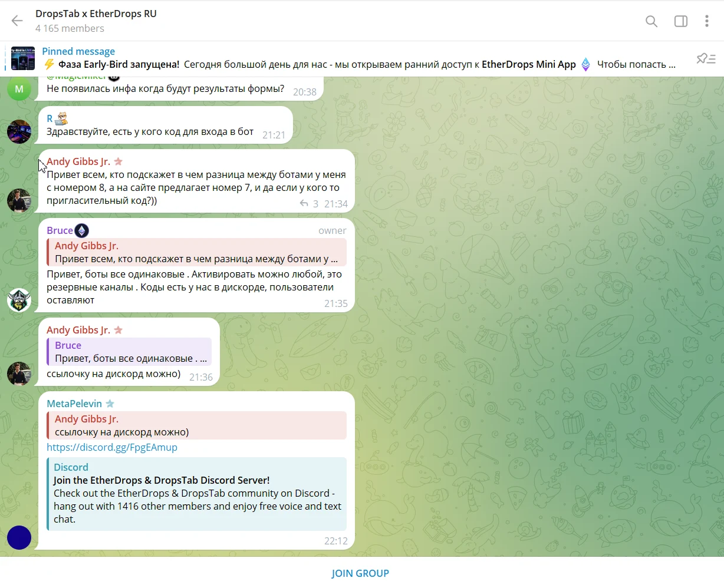Image resolution: width=724 pixels, height=588 pixels.
Task: Click the star badge next to MetaPelevin
Action: 110,404
